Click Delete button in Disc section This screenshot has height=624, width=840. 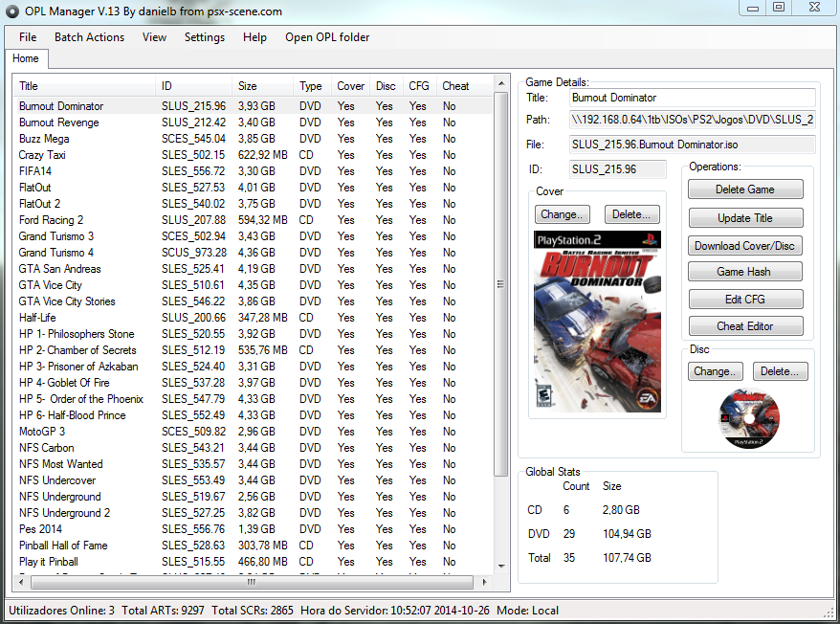tap(780, 371)
